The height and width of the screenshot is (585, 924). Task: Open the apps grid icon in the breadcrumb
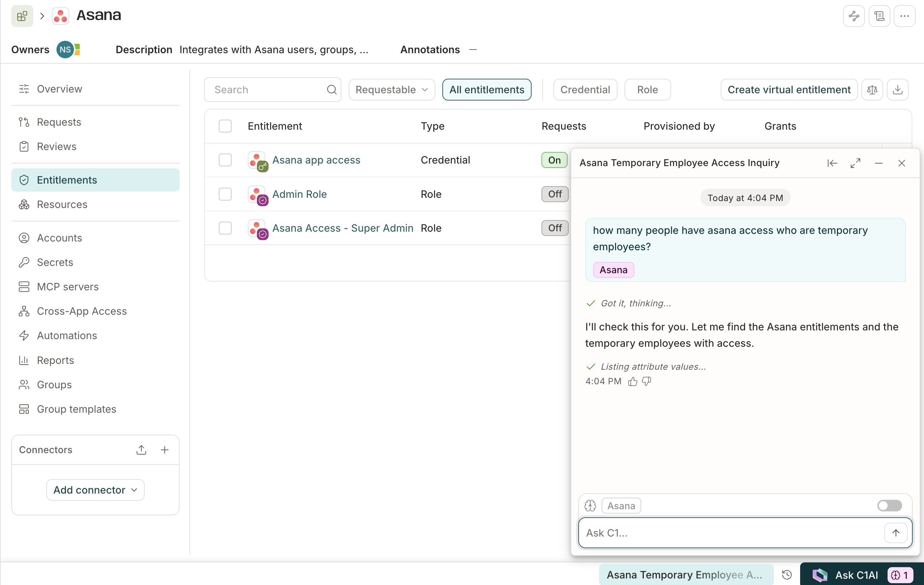pyautogui.click(x=22, y=16)
